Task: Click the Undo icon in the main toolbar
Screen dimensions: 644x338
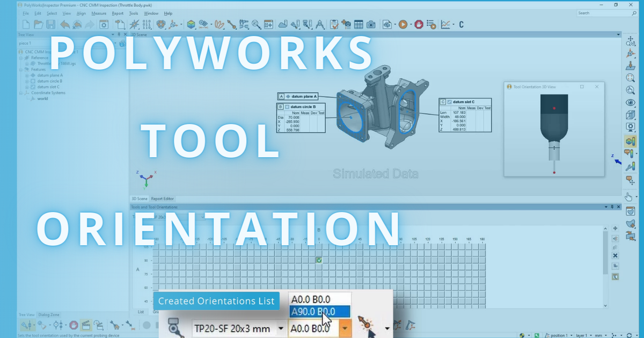Action: click(x=64, y=24)
